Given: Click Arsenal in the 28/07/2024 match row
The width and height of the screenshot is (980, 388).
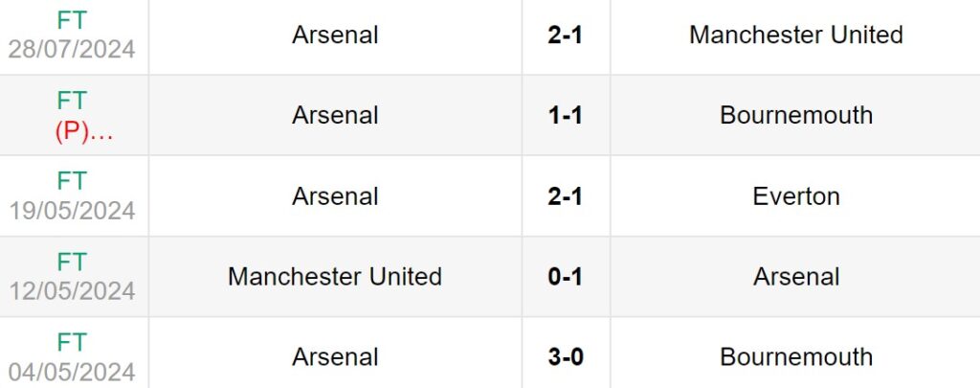Looking at the screenshot, I should [x=335, y=35].
